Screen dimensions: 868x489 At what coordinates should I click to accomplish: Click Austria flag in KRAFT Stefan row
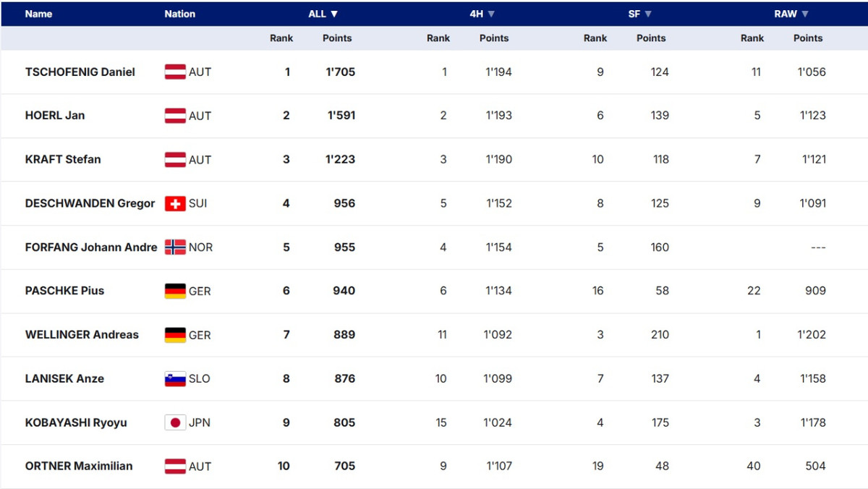click(x=175, y=159)
